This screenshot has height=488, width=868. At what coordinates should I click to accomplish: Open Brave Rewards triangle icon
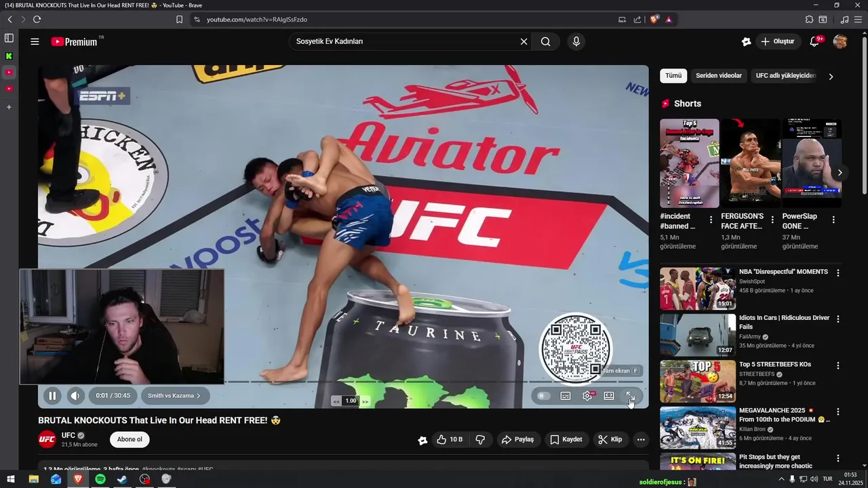(x=669, y=20)
